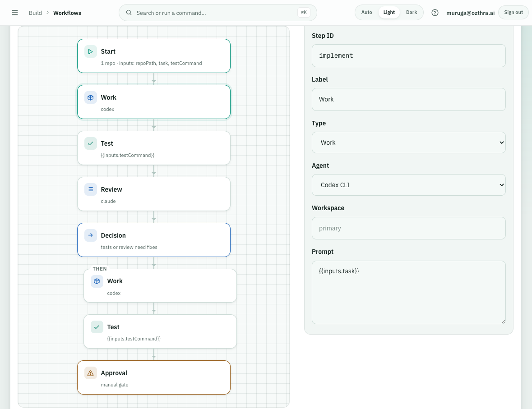Open the Agent dropdown showing Codex CLI
Image resolution: width=532 pixels, height=409 pixels.
pos(408,185)
